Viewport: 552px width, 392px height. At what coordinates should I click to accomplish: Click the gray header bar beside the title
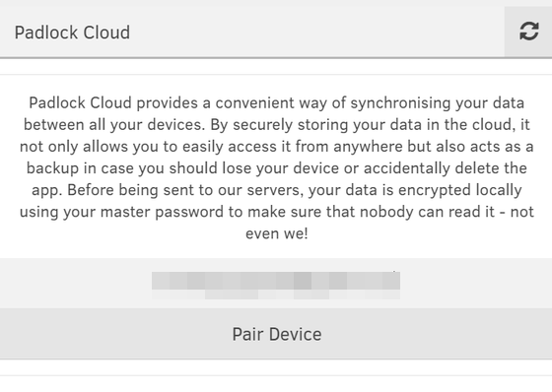(316, 32)
